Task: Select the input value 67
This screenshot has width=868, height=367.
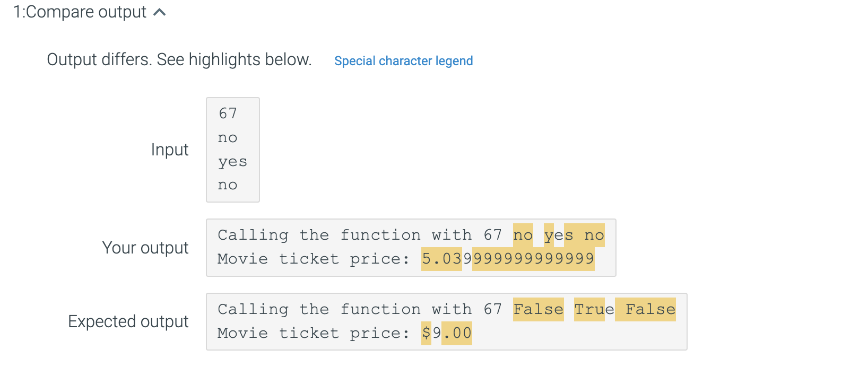Action: click(228, 113)
